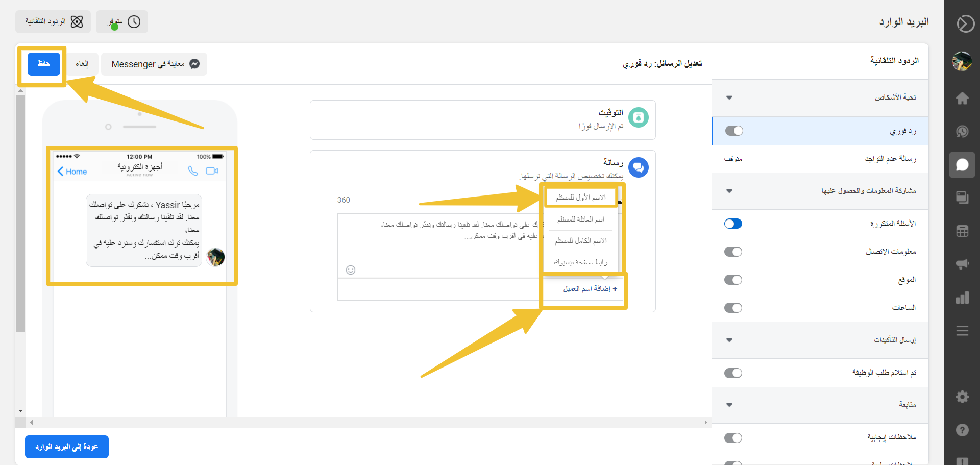This screenshot has width=980, height=465.
Task: Click the help question mark icon
Action: (962, 430)
